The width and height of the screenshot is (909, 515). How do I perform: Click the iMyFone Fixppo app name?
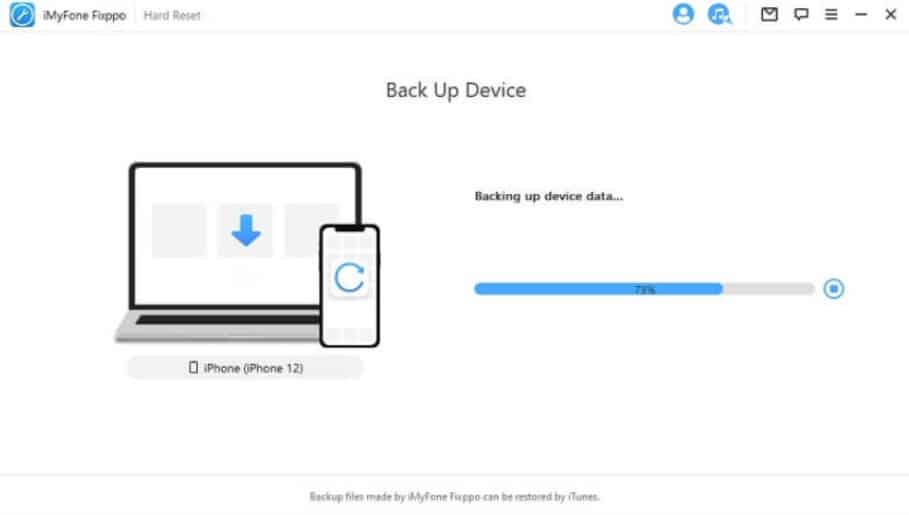pyautogui.click(x=84, y=16)
